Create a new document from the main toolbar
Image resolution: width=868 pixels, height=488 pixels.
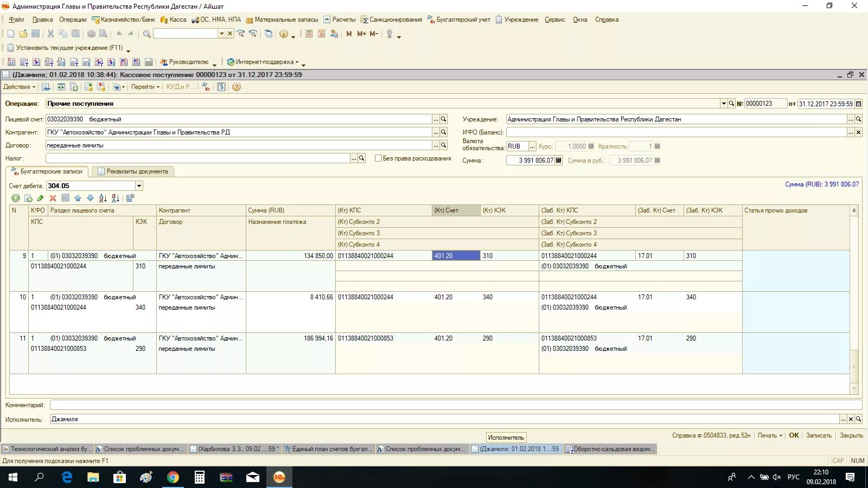pos(11,34)
